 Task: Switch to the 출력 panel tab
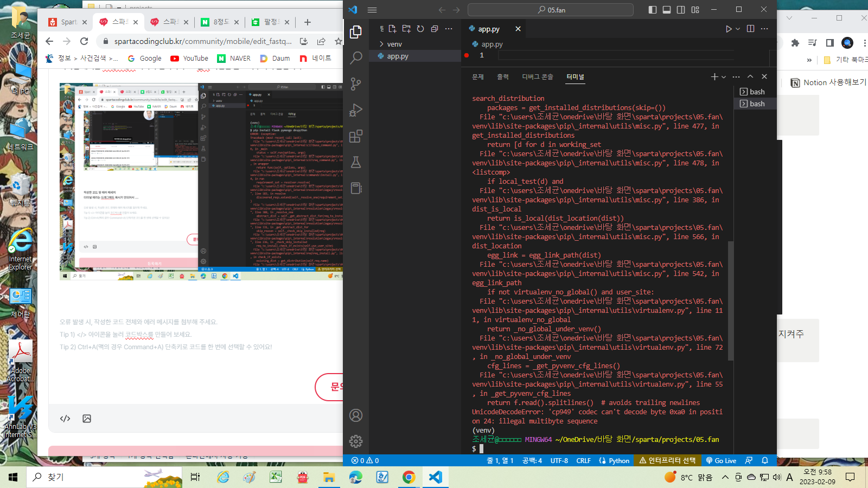pyautogui.click(x=503, y=77)
